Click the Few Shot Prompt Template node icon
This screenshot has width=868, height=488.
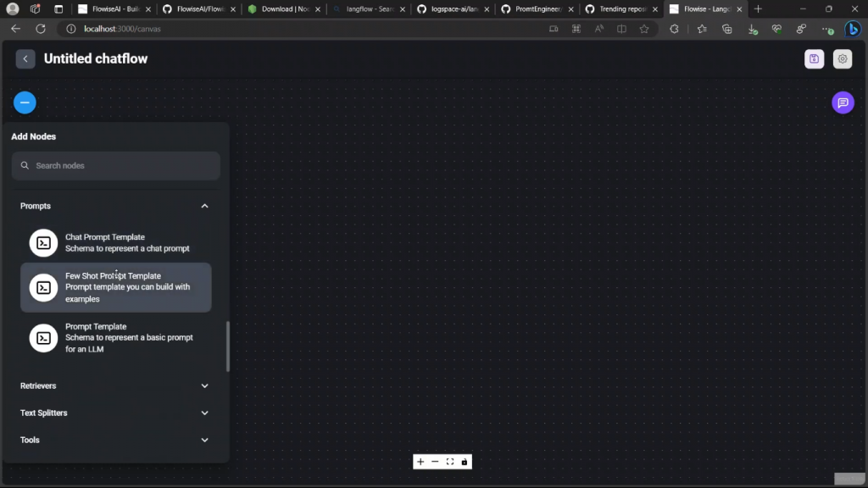[x=43, y=288]
